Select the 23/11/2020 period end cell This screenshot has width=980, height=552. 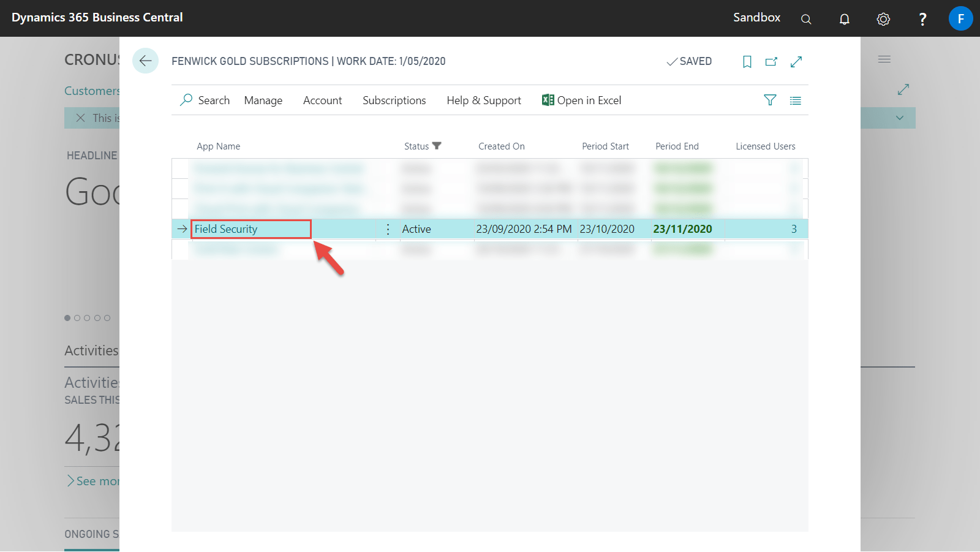[682, 229]
